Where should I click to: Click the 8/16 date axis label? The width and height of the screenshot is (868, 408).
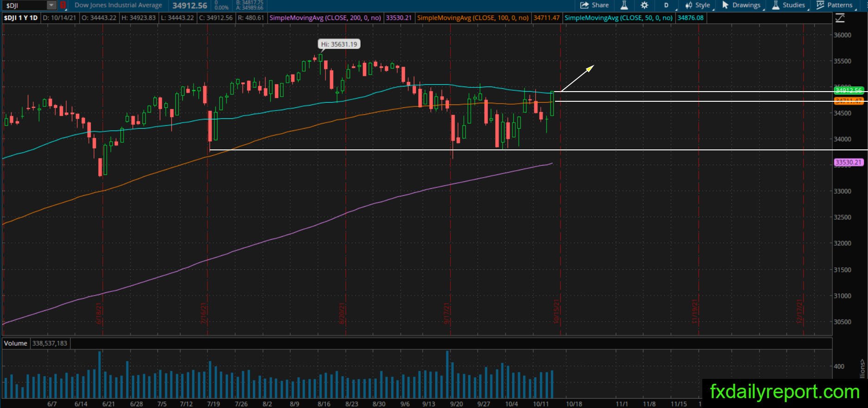324,404
